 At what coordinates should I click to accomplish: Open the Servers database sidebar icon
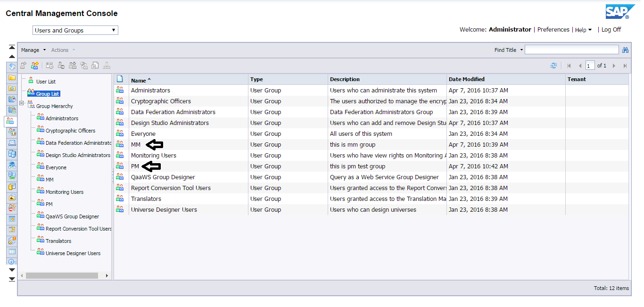(12, 153)
